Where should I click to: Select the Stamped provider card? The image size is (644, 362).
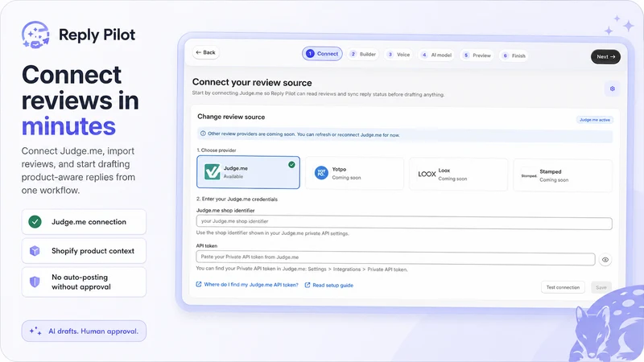pos(563,175)
